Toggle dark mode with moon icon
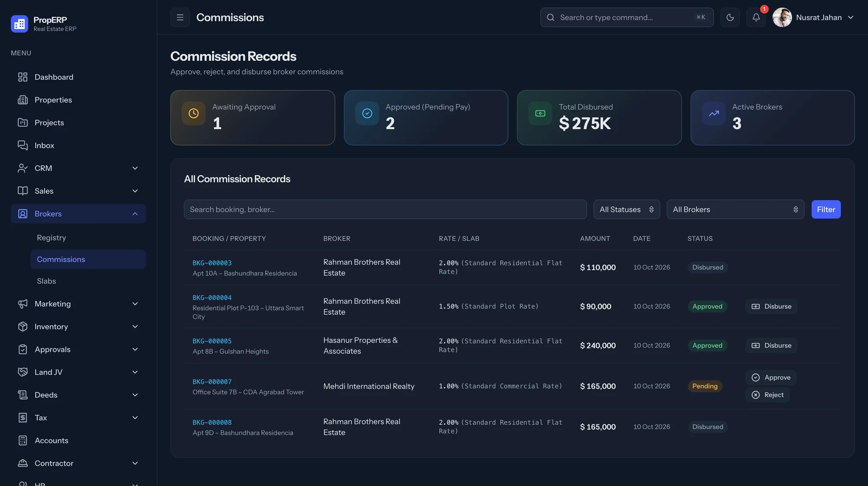 coord(730,17)
